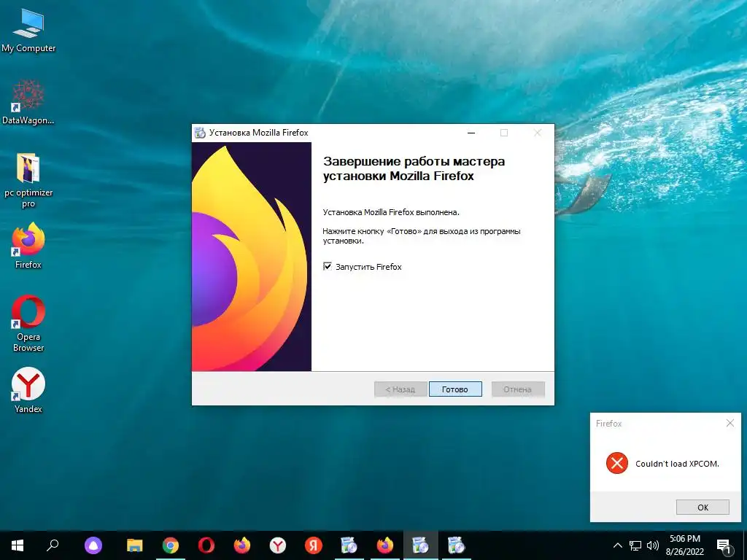Open red Yandex Я taskbar icon
Image resolution: width=747 pixels, height=560 pixels.
click(314, 545)
